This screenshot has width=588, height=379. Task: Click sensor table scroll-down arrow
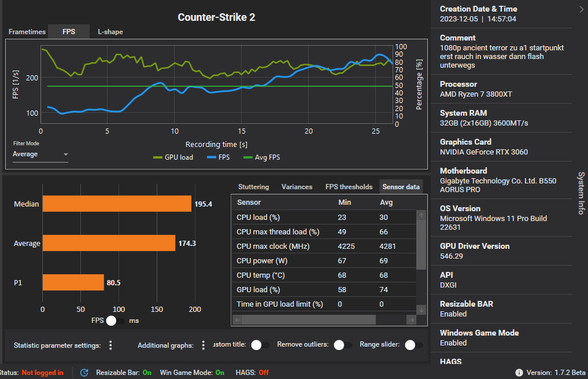421,310
